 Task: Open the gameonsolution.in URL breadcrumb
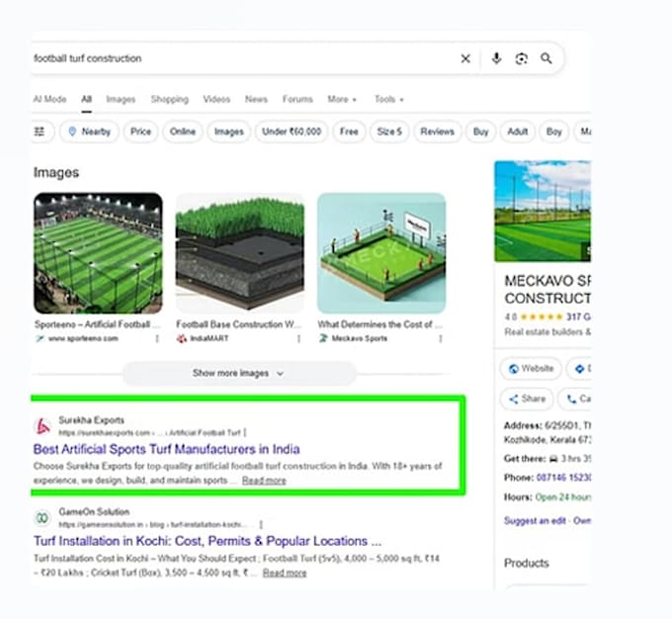point(153,525)
